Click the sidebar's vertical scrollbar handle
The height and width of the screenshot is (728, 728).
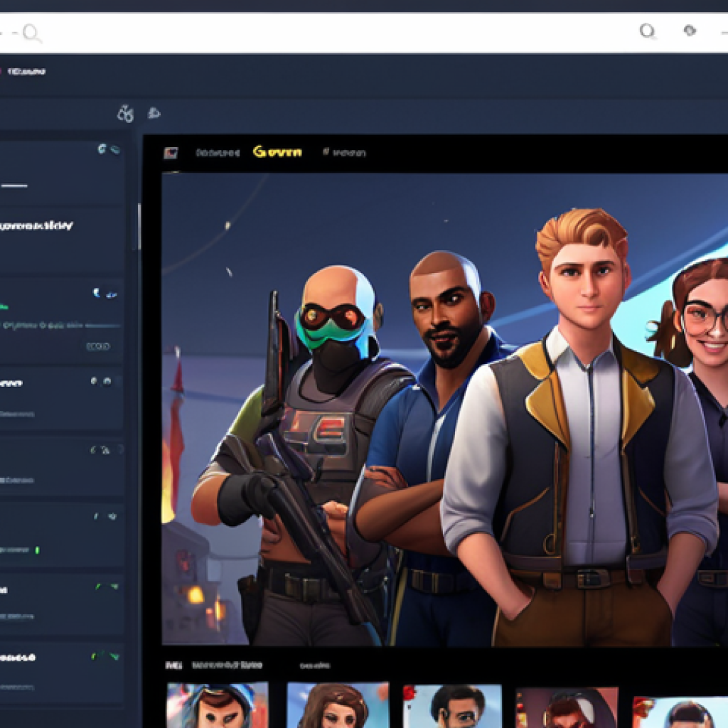pyautogui.click(x=139, y=227)
